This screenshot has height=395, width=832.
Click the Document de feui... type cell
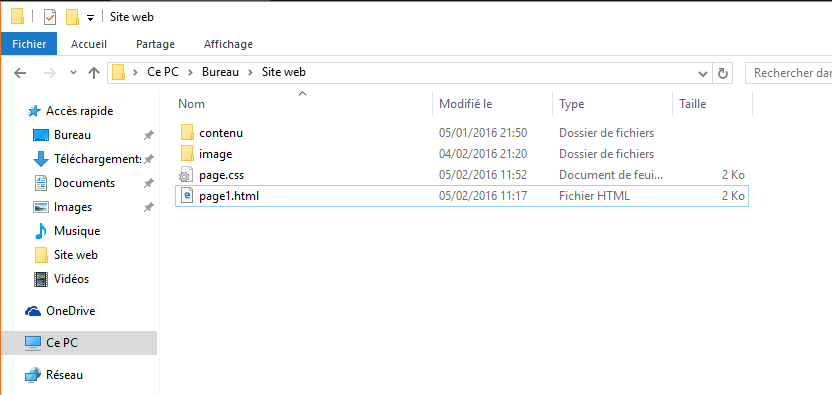pyautogui.click(x=611, y=175)
